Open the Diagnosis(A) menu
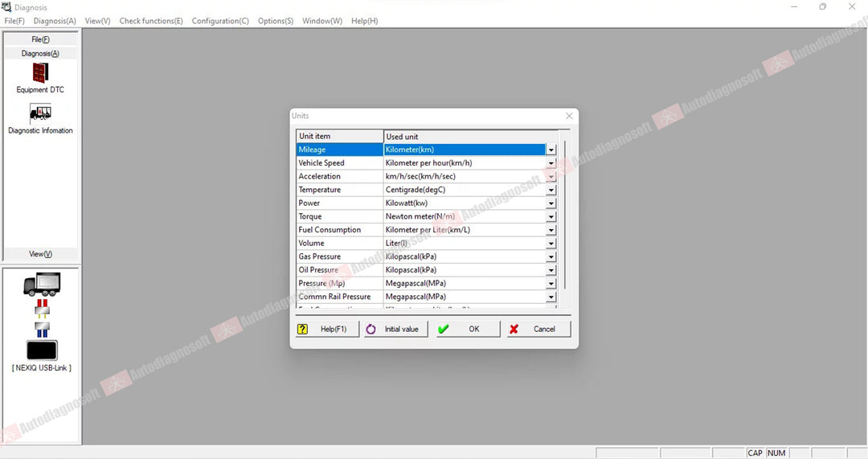Screen dimensions: 868x459 (55, 21)
